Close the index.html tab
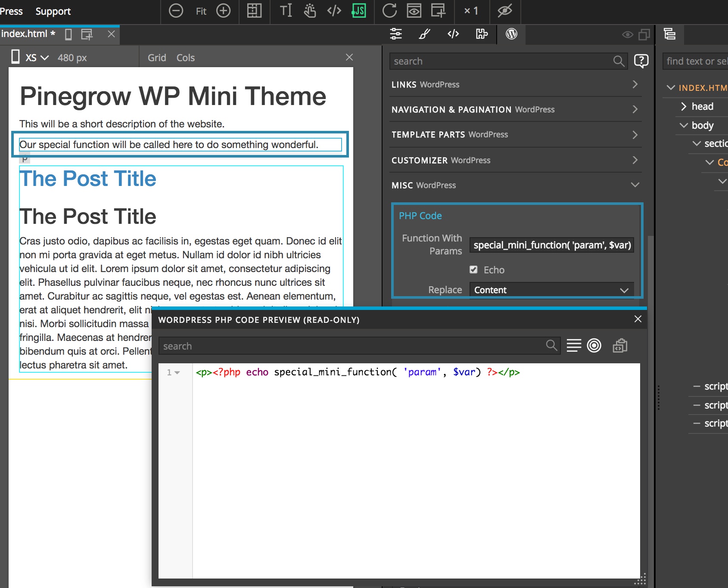728x588 pixels. click(x=111, y=34)
